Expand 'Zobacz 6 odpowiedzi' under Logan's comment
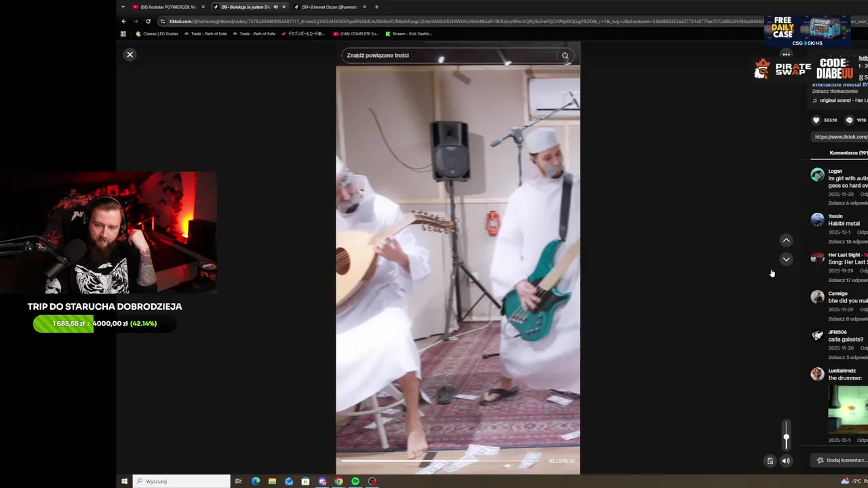The height and width of the screenshot is (488, 868). pyautogui.click(x=848, y=203)
